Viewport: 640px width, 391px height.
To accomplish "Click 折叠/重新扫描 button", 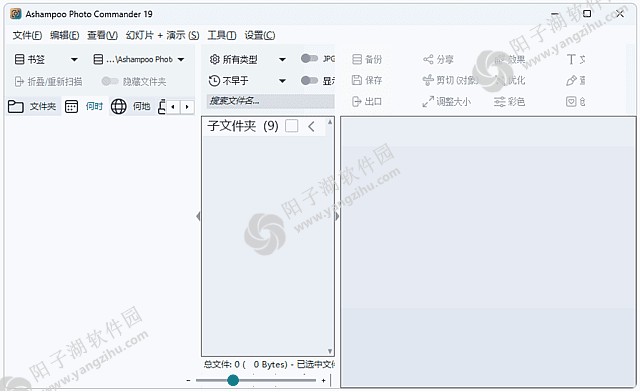I will (49, 82).
